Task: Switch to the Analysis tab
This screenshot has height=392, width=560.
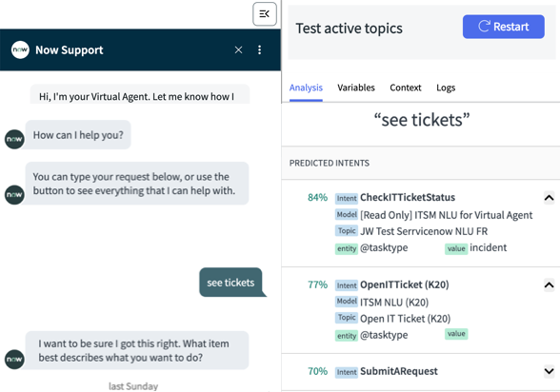Action: pos(306,88)
